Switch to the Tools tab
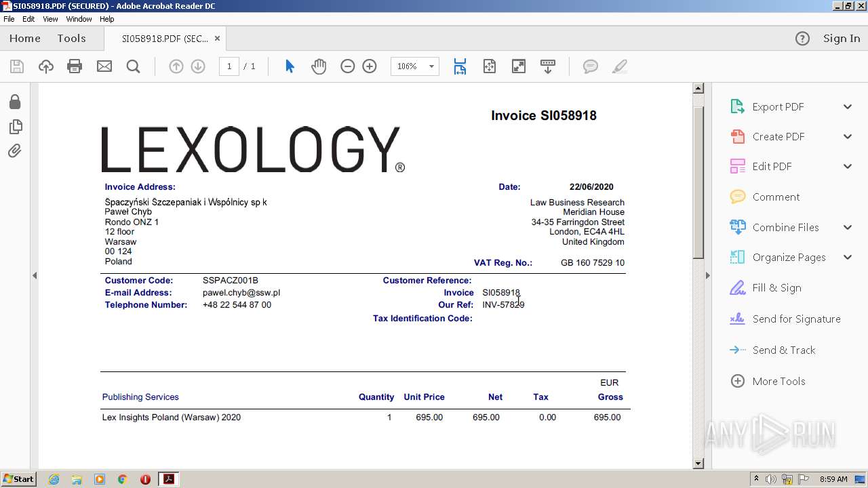 pos(71,39)
